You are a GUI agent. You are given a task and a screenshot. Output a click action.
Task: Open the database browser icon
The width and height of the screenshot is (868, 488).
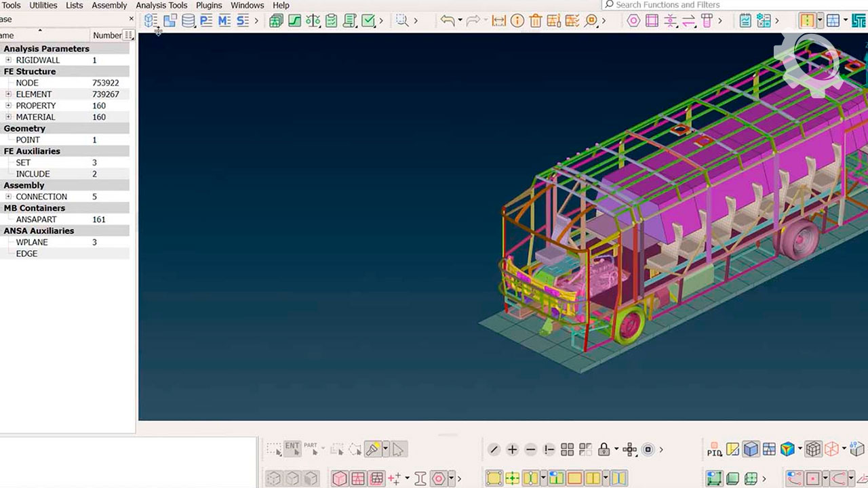[189, 20]
